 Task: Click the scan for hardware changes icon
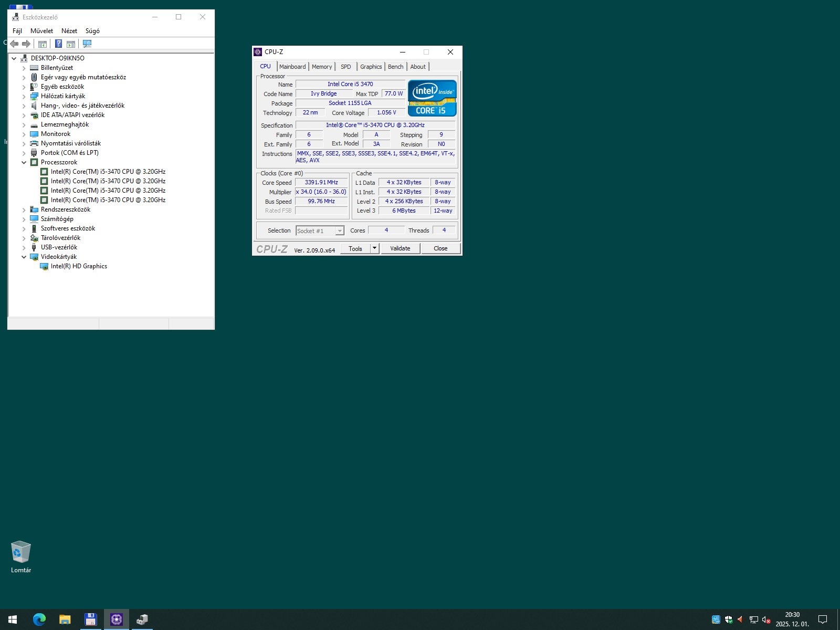click(87, 44)
